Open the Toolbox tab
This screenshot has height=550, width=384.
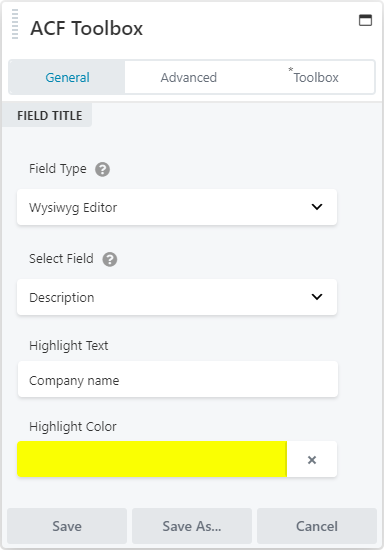(314, 77)
